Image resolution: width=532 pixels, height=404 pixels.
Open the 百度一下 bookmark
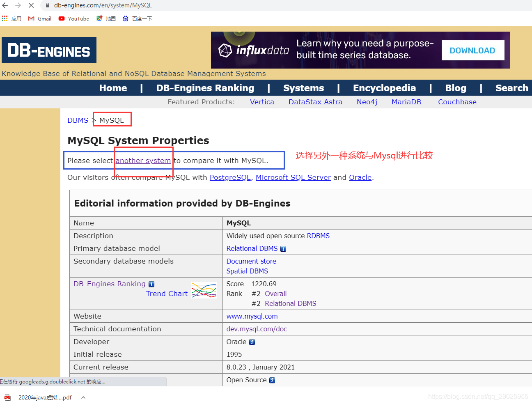(x=137, y=18)
